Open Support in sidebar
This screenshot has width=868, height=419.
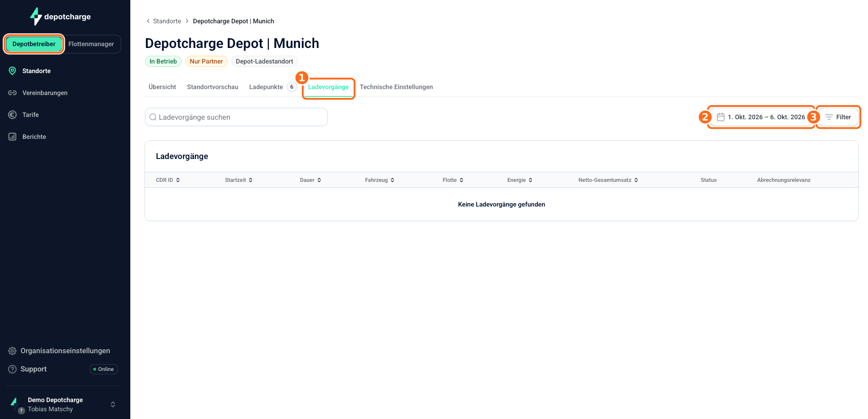point(33,369)
